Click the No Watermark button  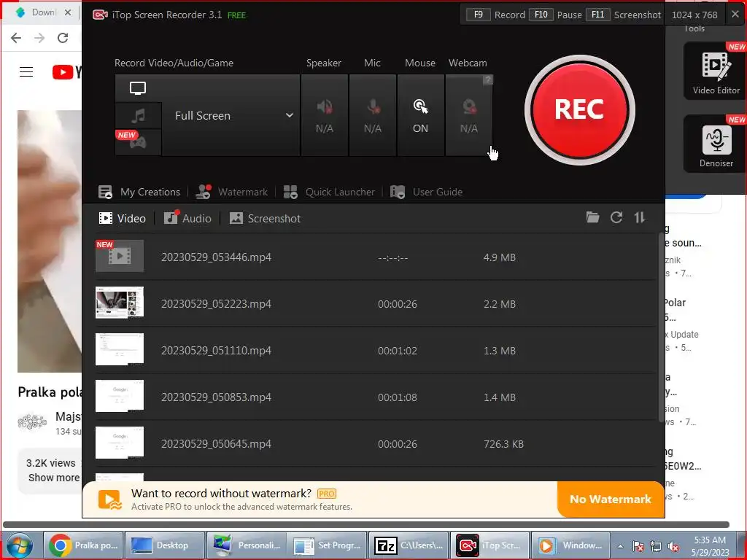611,499
